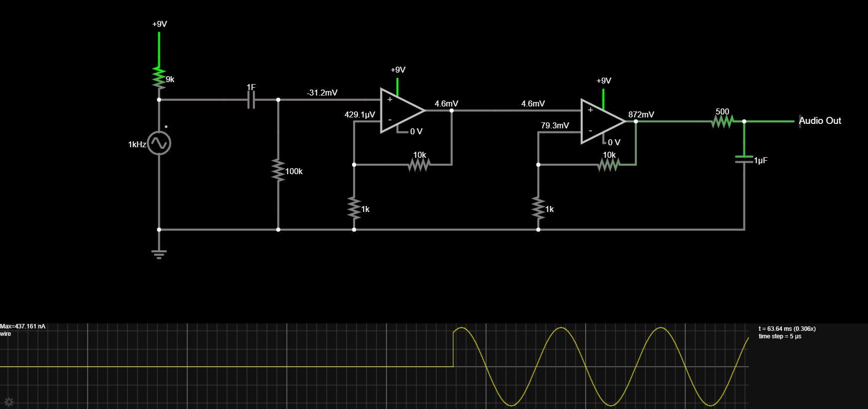The height and width of the screenshot is (409, 868).
Task: Select the 9k resistor
Action: pyautogui.click(x=159, y=79)
